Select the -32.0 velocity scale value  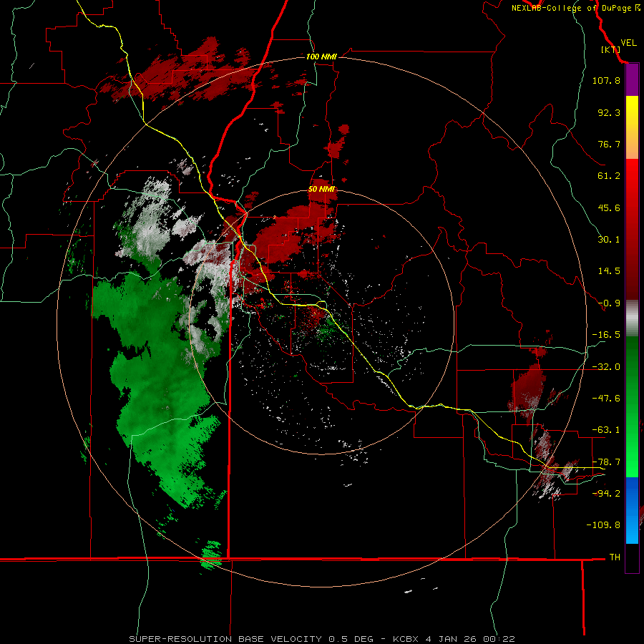click(606, 367)
